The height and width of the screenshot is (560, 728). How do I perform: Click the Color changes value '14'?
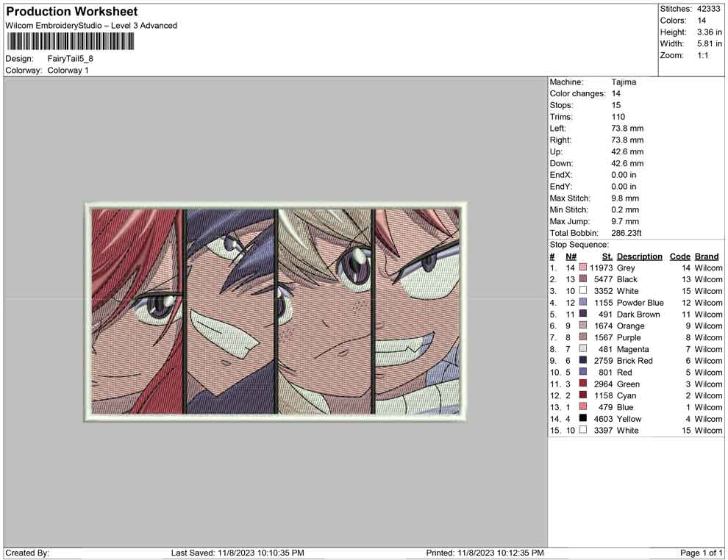tap(615, 94)
